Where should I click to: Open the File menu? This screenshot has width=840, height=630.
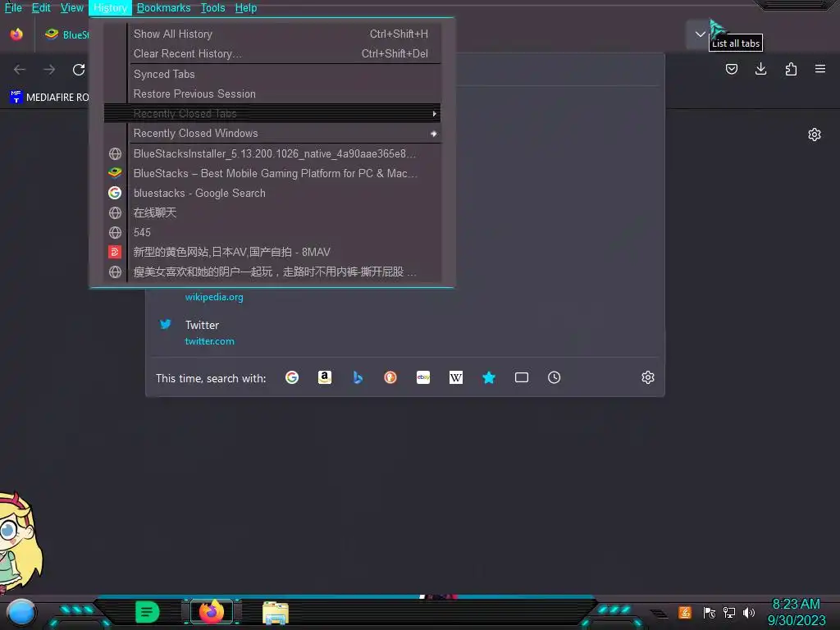tap(13, 7)
